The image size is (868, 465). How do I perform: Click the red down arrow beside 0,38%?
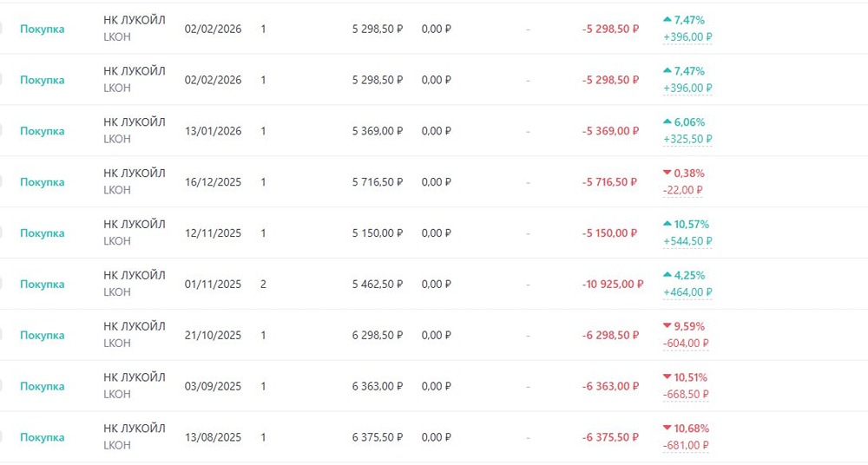tap(667, 174)
